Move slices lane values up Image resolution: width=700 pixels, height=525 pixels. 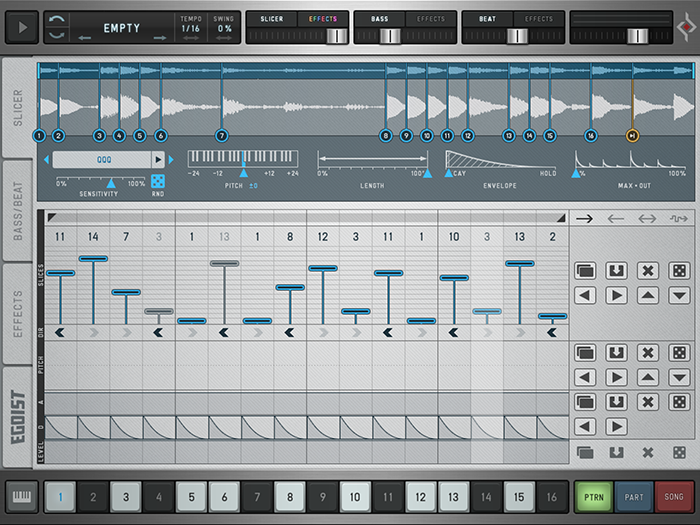[648, 295]
